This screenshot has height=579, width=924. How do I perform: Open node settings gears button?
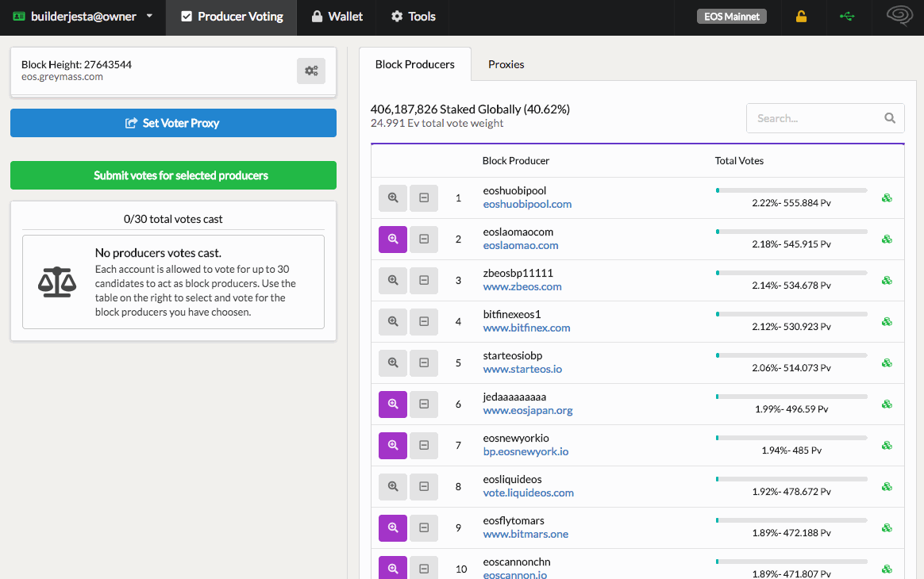pos(311,71)
